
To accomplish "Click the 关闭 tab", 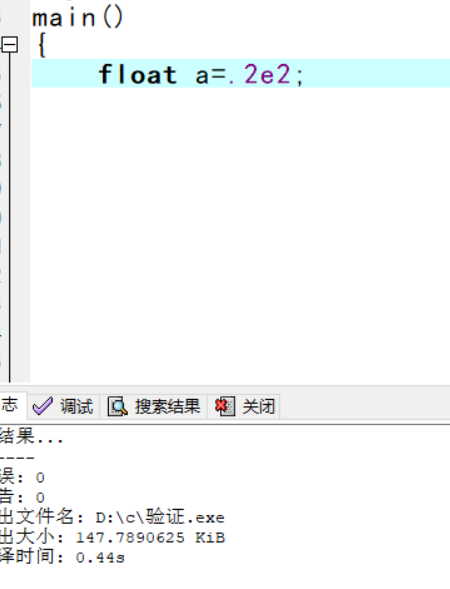I will [244, 406].
